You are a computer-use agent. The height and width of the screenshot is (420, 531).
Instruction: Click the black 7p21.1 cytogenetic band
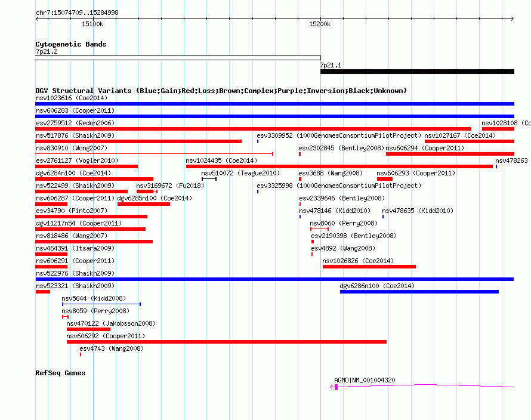(417, 72)
